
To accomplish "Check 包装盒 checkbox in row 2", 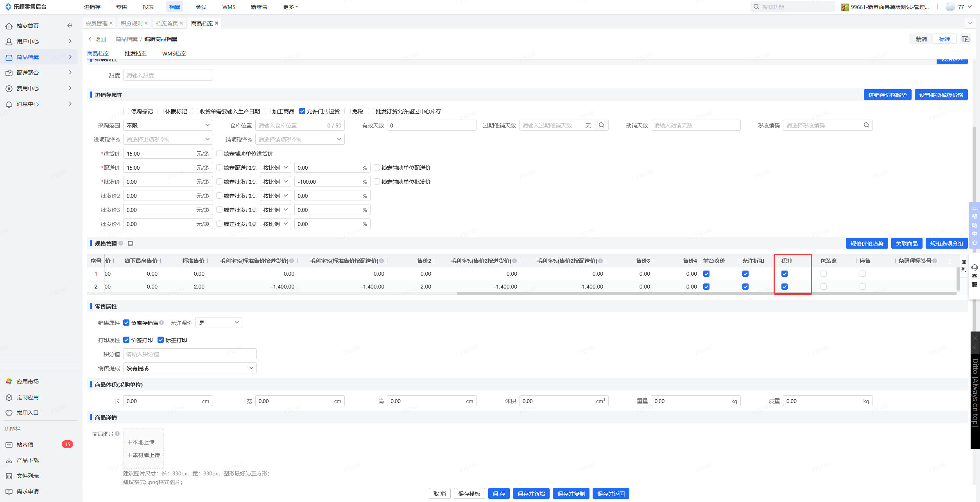I will (x=824, y=287).
